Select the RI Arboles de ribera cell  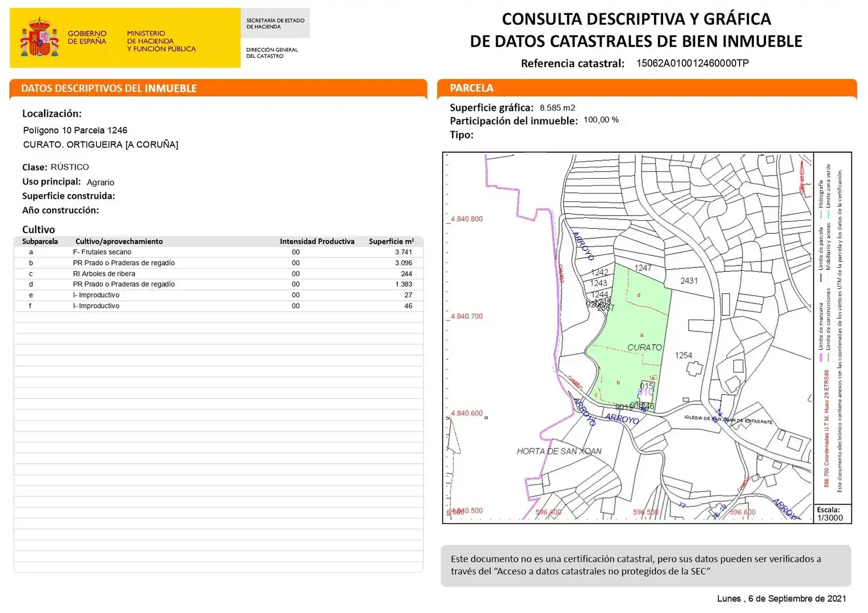click(x=104, y=274)
